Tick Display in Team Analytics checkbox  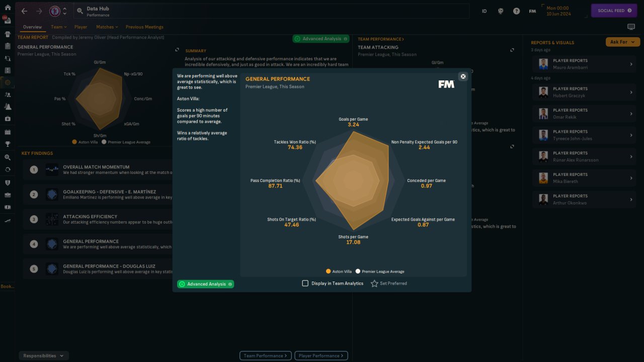pyautogui.click(x=305, y=283)
